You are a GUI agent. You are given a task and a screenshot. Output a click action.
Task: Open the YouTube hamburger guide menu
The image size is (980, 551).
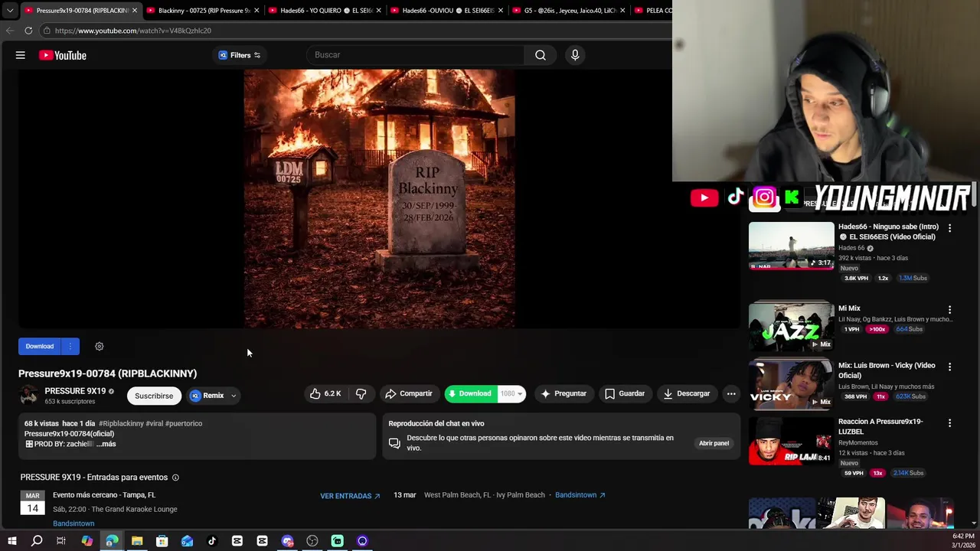pyautogui.click(x=21, y=55)
